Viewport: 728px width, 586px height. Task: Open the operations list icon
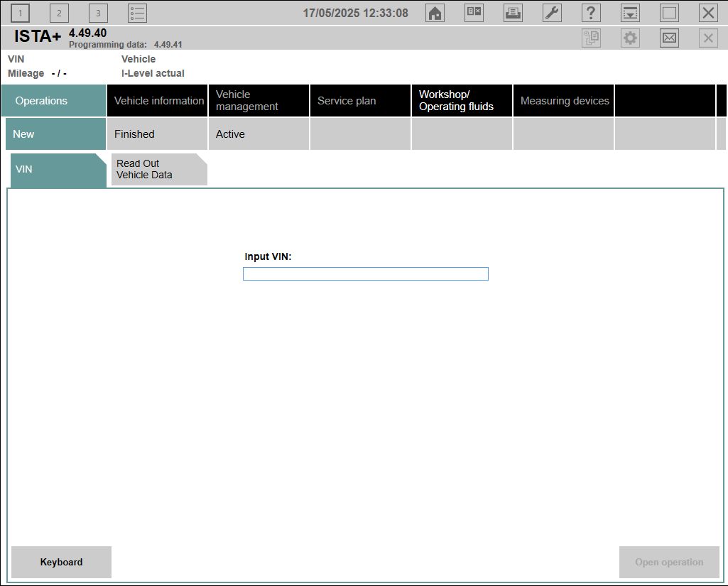point(137,13)
